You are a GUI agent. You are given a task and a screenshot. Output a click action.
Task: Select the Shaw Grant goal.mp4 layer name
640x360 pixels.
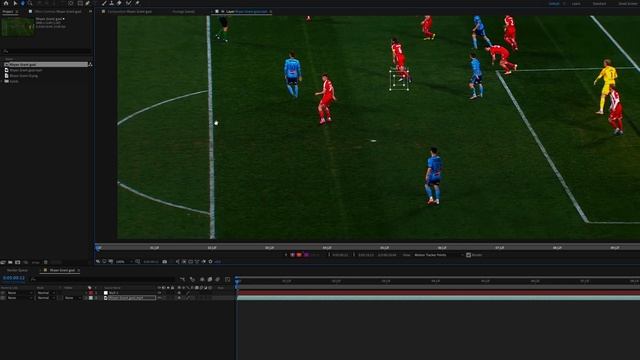coord(132,298)
